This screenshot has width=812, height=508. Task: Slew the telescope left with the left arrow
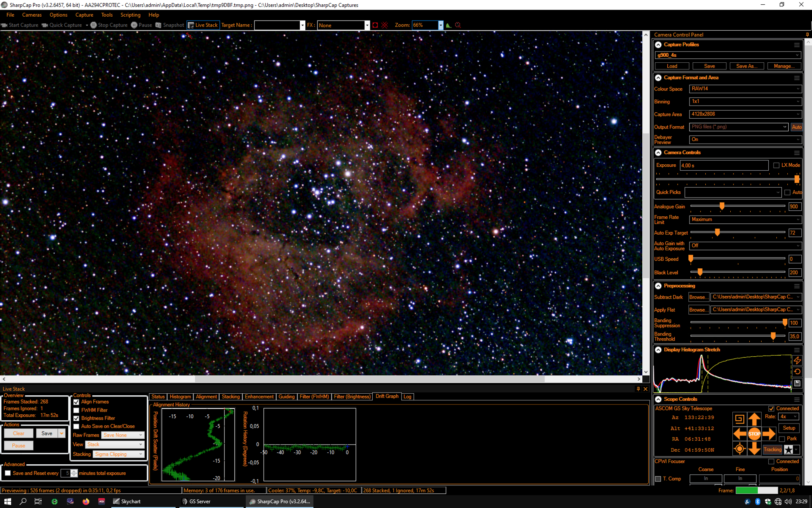point(739,434)
